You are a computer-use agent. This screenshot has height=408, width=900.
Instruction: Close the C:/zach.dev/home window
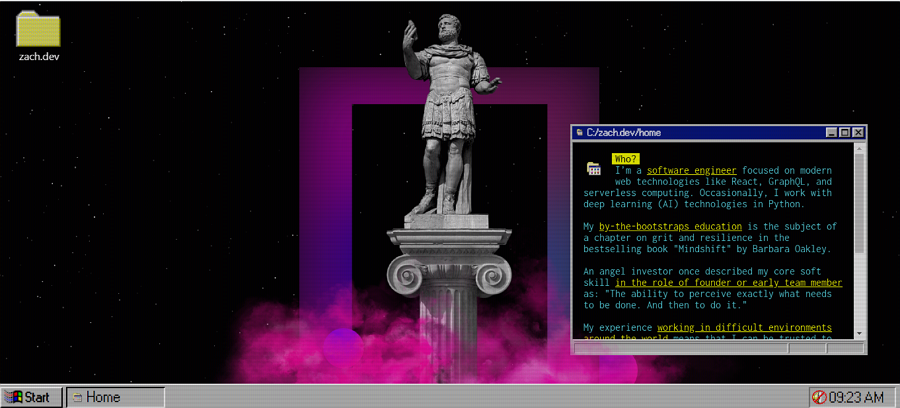858,132
